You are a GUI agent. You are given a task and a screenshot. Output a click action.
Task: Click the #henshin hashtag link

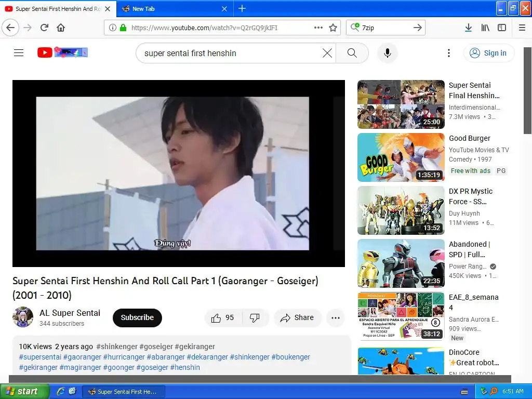coord(185,367)
